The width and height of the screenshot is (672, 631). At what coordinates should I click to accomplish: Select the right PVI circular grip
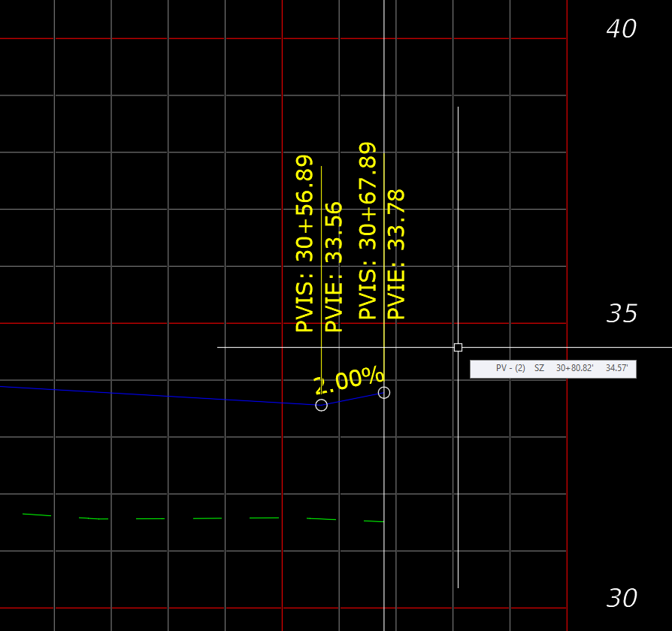click(384, 391)
